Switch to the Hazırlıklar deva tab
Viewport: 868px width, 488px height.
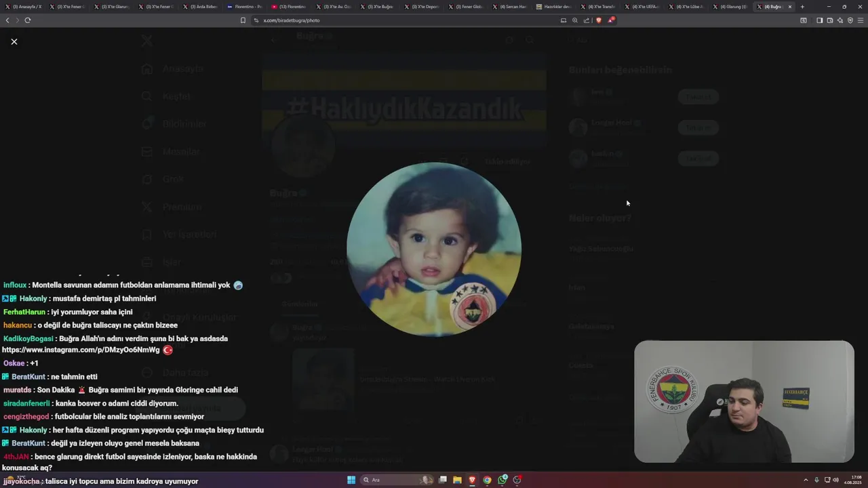pos(554,7)
